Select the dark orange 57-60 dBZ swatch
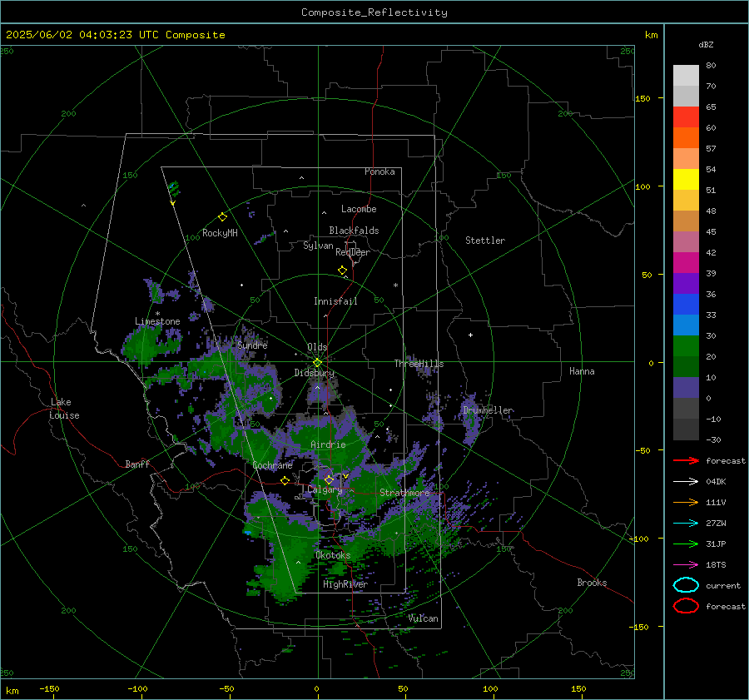 686,138
